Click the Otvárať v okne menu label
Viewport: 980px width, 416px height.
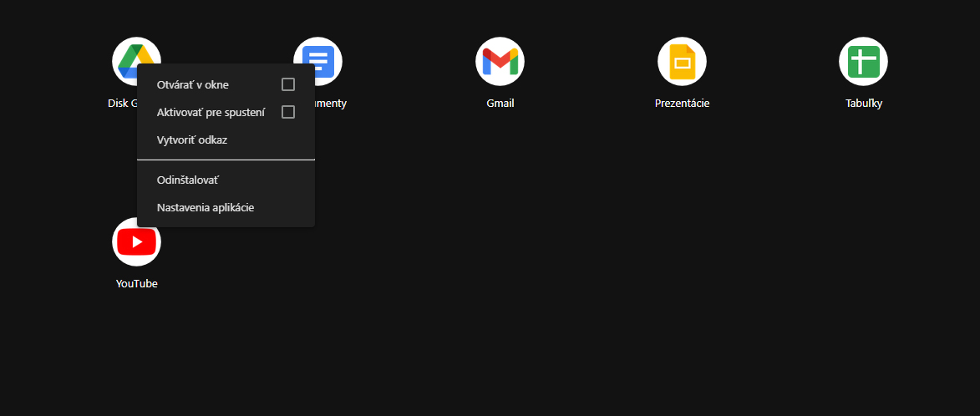(192, 85)
